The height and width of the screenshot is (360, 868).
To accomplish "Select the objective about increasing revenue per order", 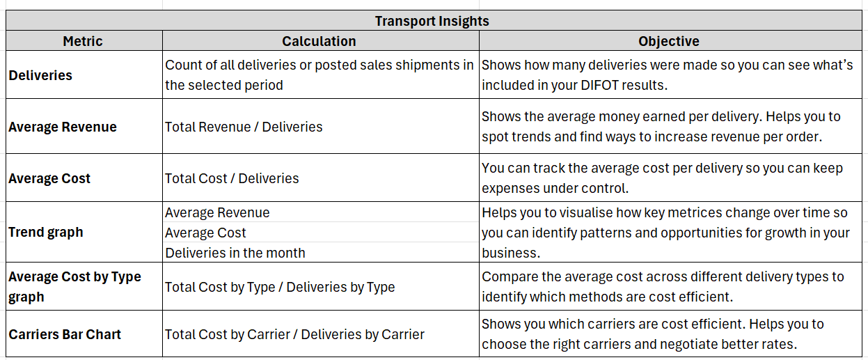I will pyautogui.click(x=661, y=127).
